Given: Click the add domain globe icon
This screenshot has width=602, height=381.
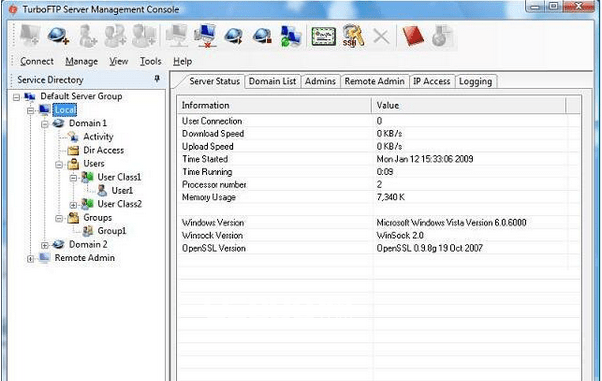Looking at the screenshot, I should click(58, 36).
